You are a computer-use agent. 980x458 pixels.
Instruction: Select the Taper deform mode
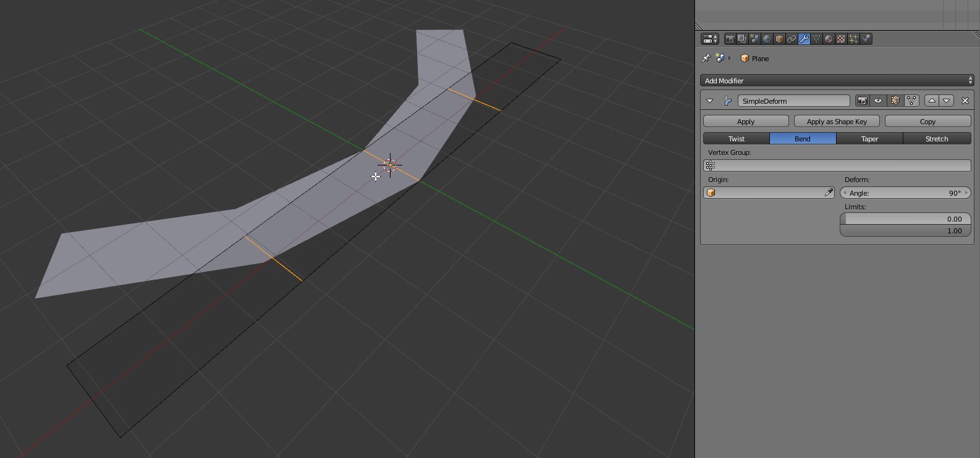(x=869, y=139)
